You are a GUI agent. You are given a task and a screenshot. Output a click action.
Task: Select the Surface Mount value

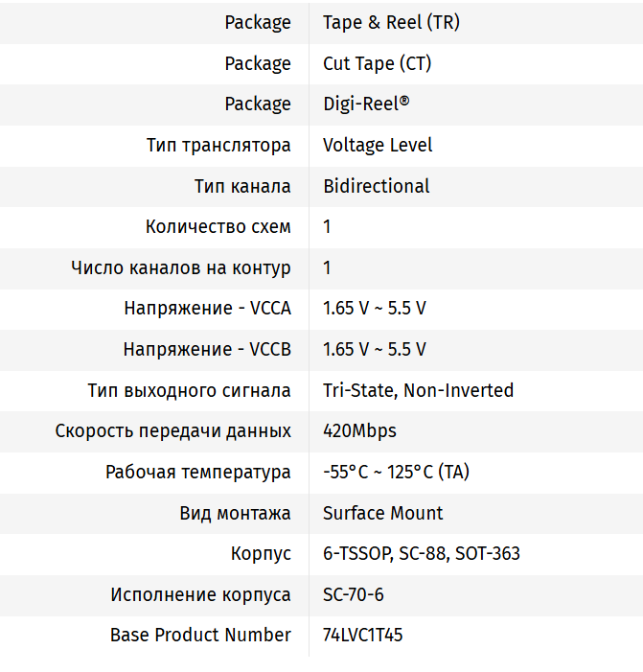click(383, 513)
